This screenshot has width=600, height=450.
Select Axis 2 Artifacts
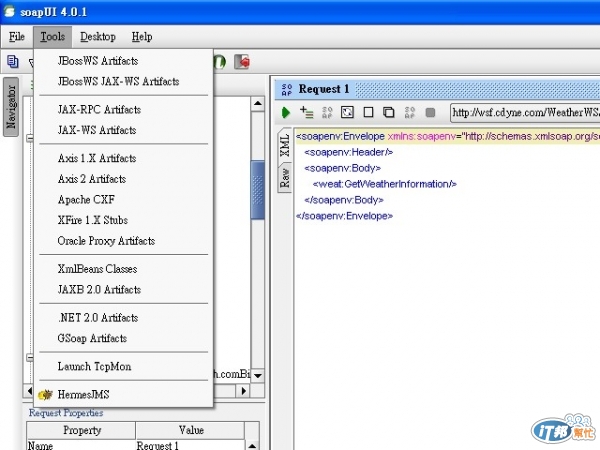click(x=124, y=179)
